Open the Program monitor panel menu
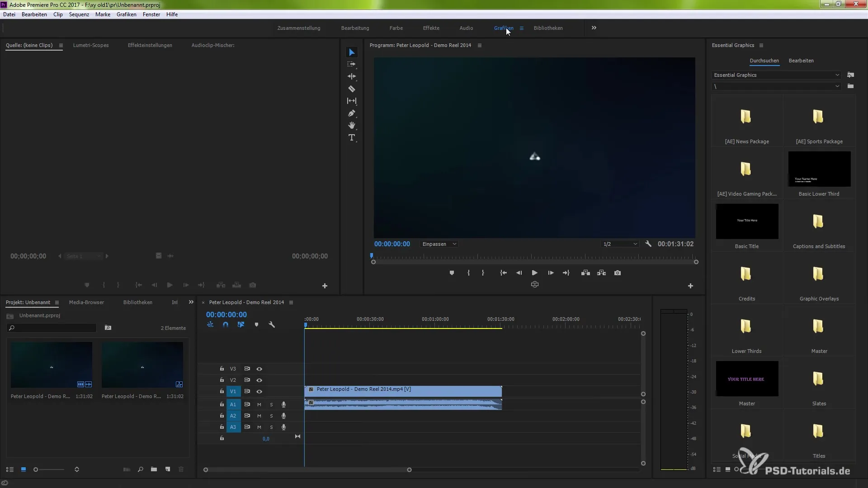The width and height of the screenshot is (868, 488). pos(480,45)
